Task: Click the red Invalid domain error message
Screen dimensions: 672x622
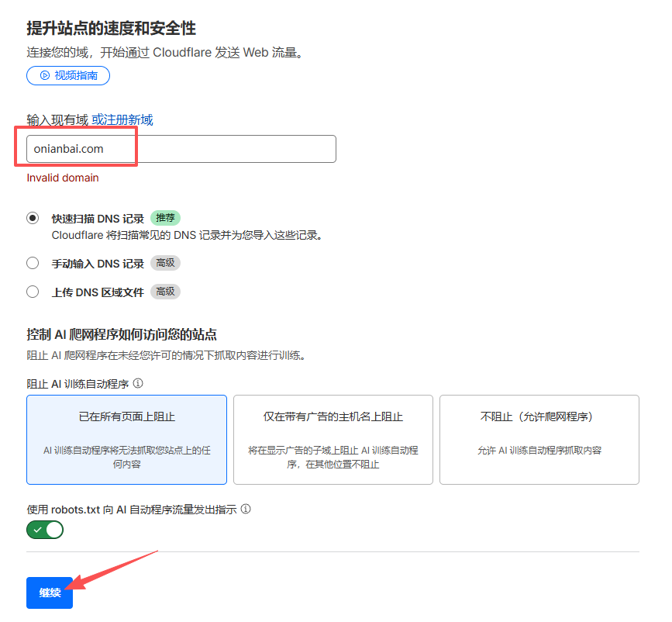Action: click(63, 178)
